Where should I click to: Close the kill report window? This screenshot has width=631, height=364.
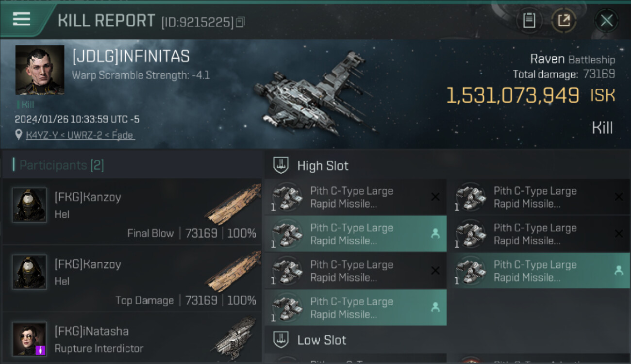pyautogui.click(x=606, y=20)
